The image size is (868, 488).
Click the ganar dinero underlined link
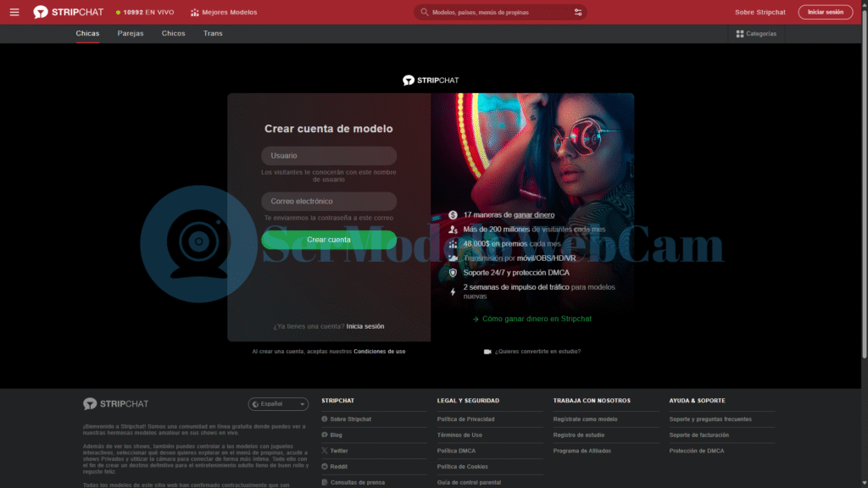(534, 214)
